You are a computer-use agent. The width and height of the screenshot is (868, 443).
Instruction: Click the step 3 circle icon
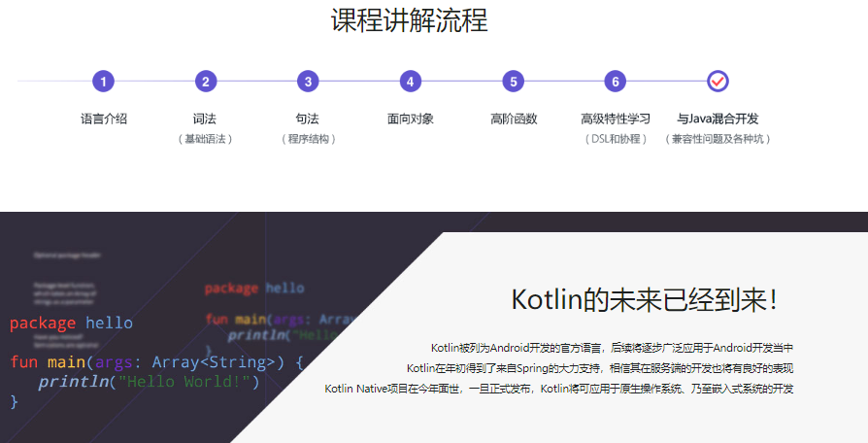click(x=309, y=82)
